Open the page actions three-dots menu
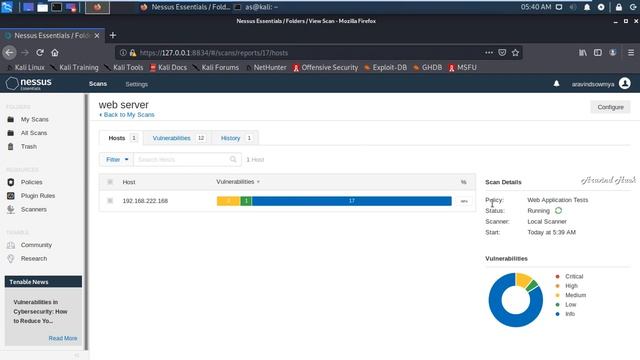 pyautogui.click(x=489, y=53)
